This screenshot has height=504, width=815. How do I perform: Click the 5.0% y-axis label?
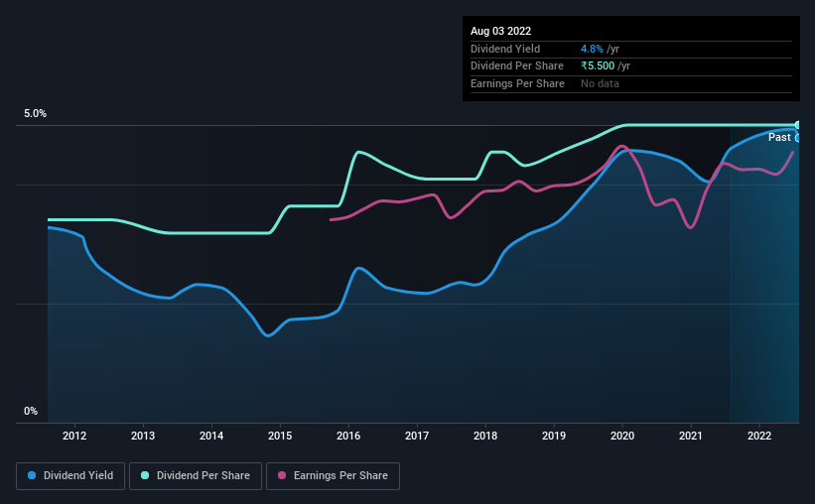pos(35,113)
